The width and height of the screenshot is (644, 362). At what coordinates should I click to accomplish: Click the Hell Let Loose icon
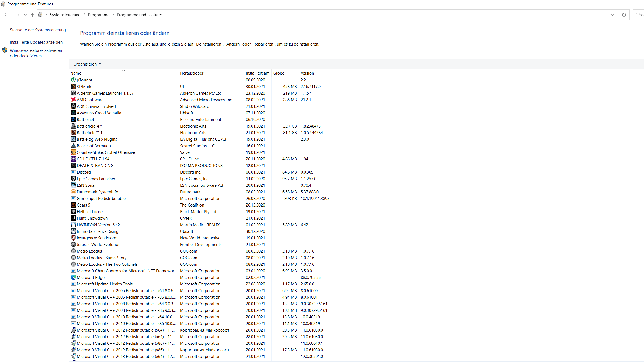[73, 211]
